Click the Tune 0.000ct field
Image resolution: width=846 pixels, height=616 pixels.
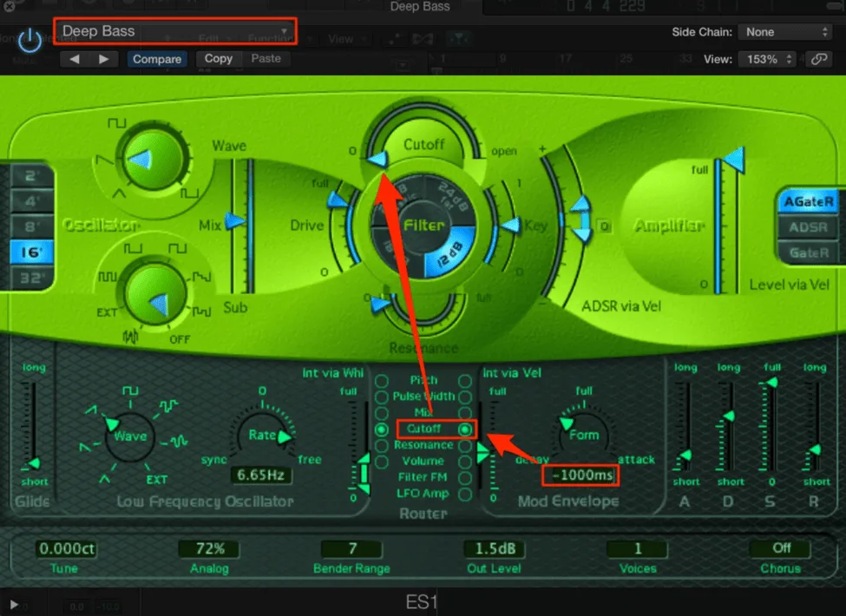click(x=67, y=548)
